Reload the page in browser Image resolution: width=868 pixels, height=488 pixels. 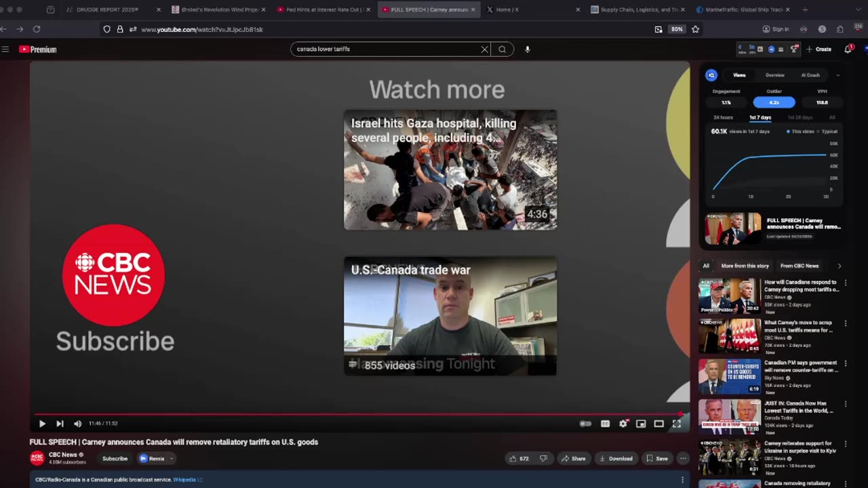37,29
